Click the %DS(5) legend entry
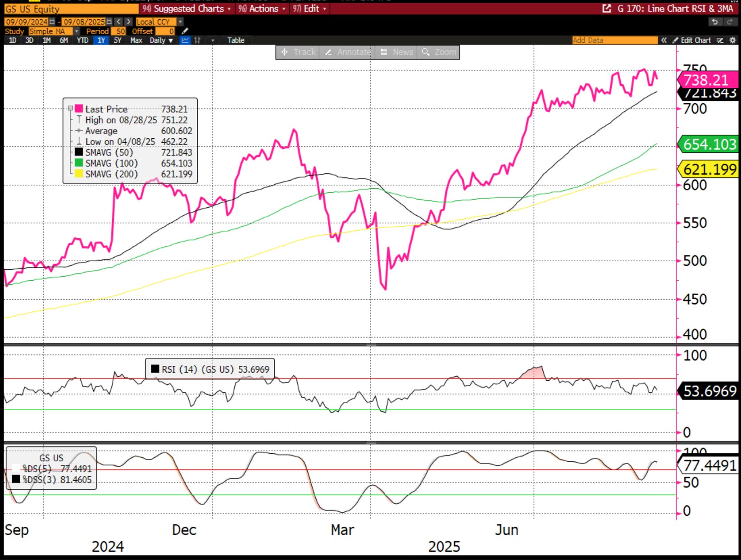This screenshot has width=741, height=560. [x=52, y=469]
